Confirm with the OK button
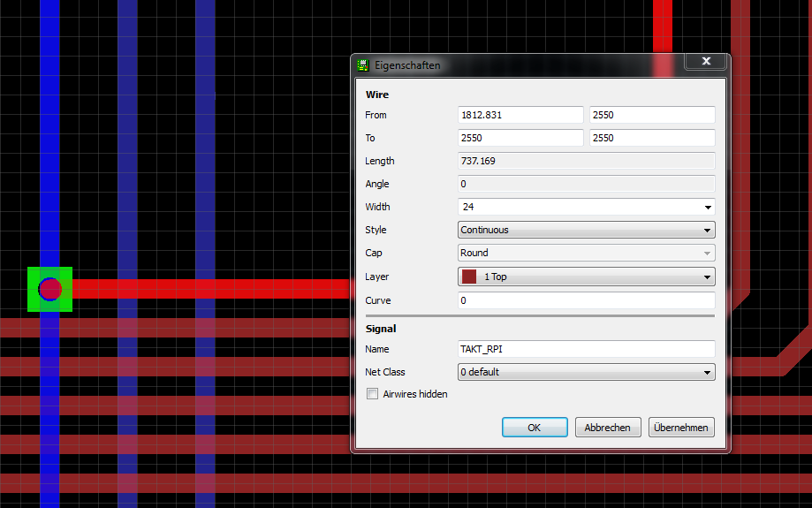Screen dimensions: 812x508 (535, 428)
